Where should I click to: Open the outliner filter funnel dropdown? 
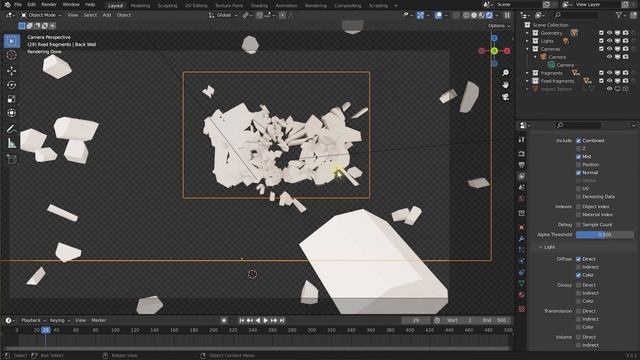pos(621,15)
